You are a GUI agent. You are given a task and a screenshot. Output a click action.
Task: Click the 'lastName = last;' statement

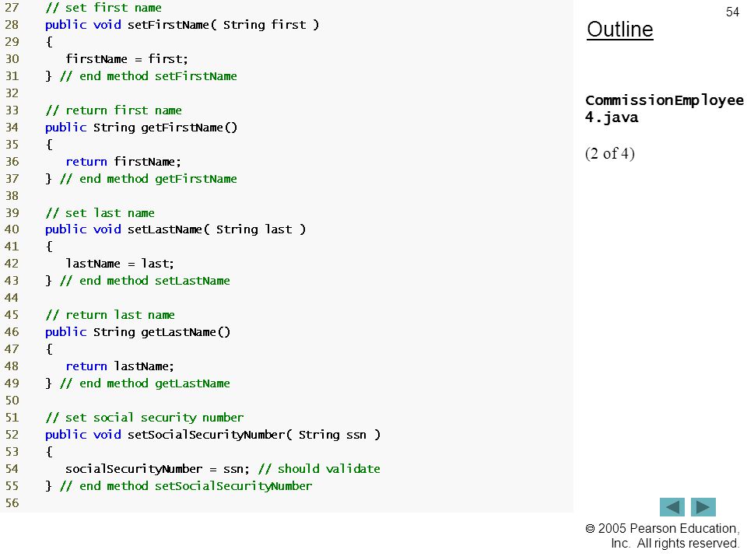click(120, 264)
